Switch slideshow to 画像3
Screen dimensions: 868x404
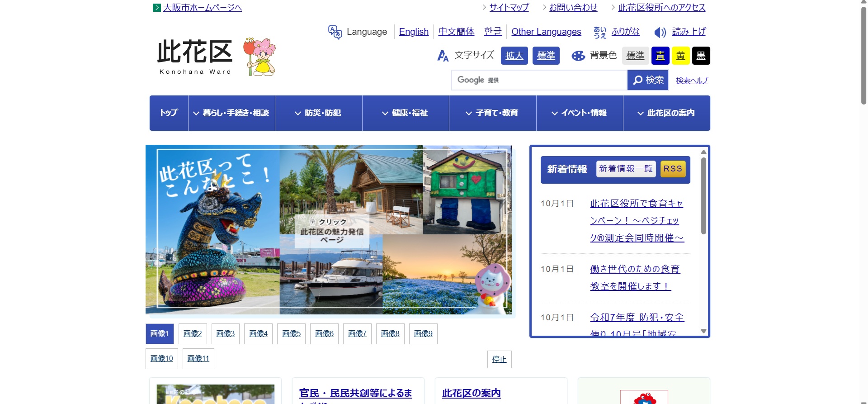coord(226,334)
